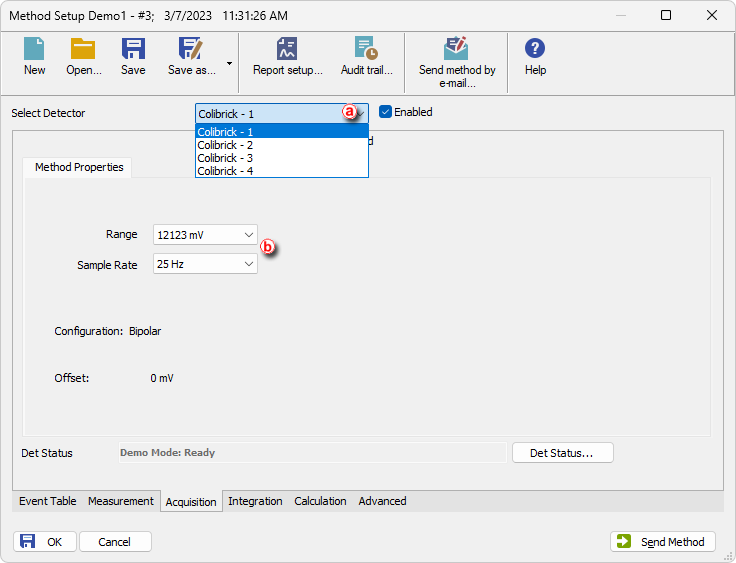Image resolution: width=736 pixels, height=563 pixels.
Task: Switch to the Event Table tab
Action: click(47, 501)
